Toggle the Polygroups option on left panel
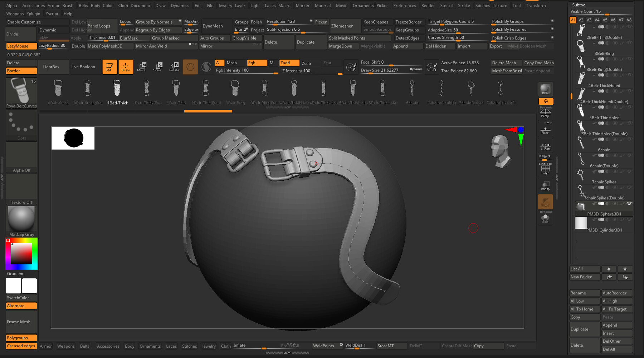 point(21,338)
